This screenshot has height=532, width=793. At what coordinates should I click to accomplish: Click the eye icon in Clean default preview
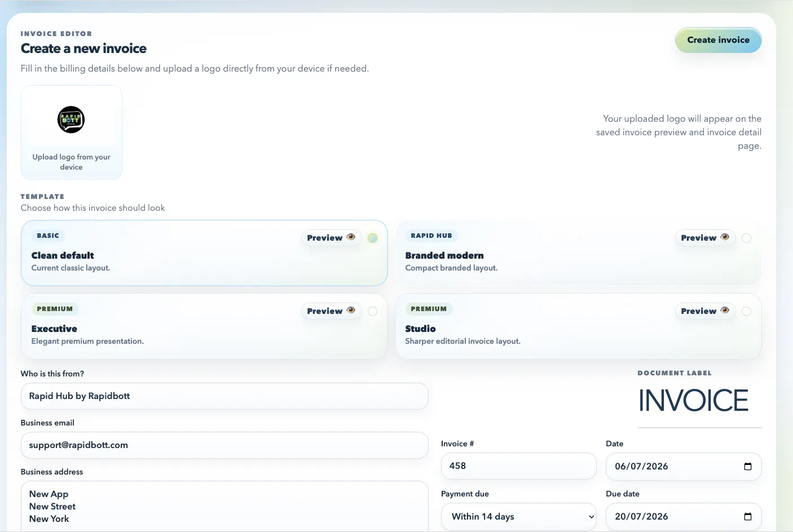tap(351, 237)
